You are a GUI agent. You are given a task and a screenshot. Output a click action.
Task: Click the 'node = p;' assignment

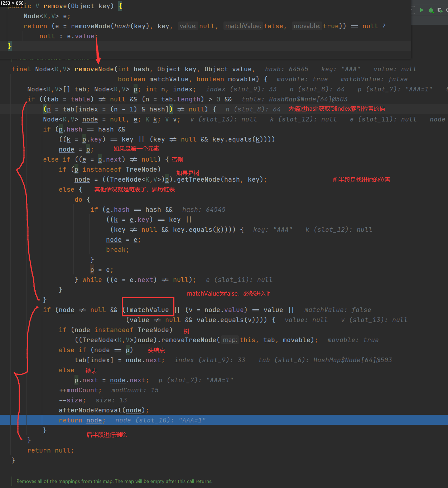tap(76, 149)
